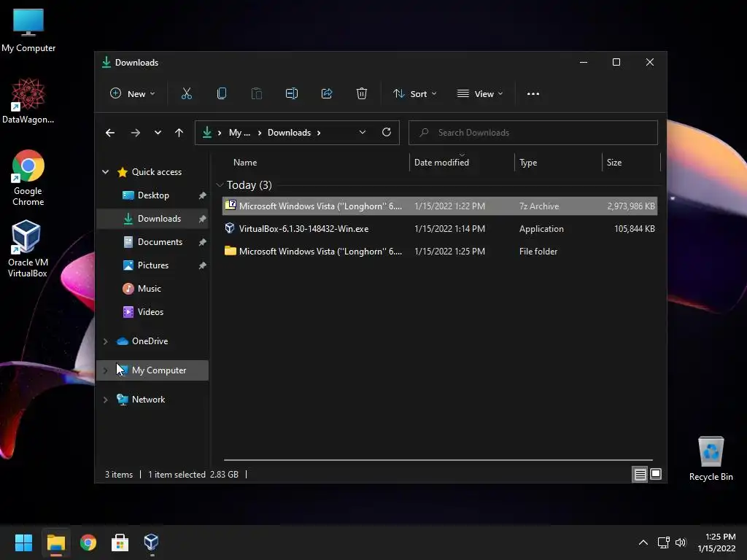Click the Copy icon in toolbar
747x560 pixels.
coord(222,94)
